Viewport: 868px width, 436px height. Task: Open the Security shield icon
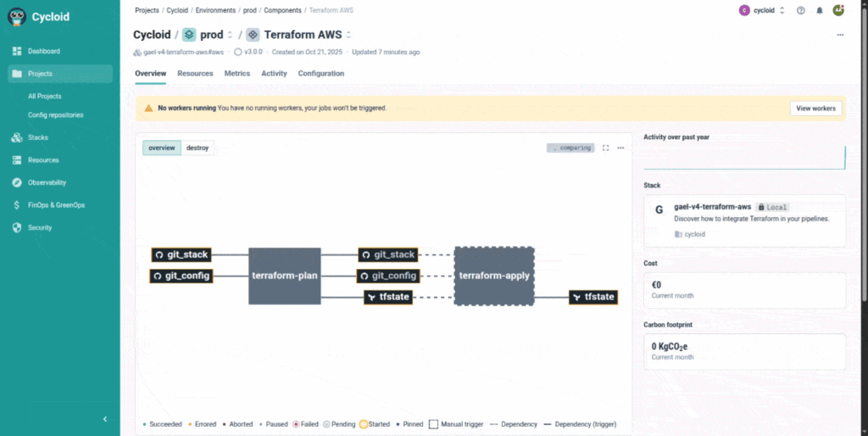tap(17, 227)
